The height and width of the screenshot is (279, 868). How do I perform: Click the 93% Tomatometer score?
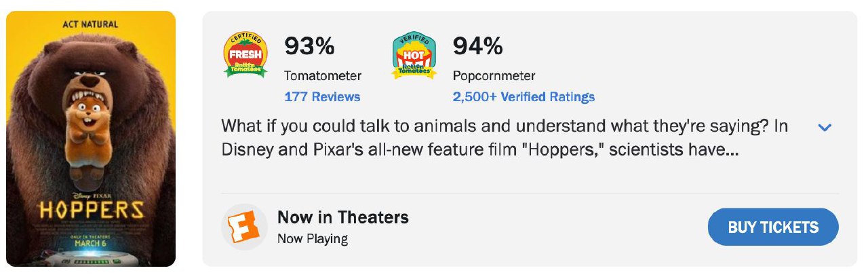[x=309, y=46]
